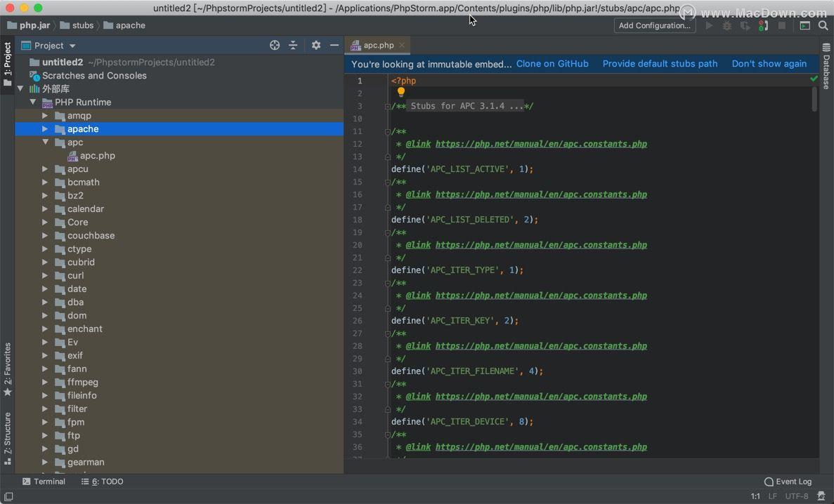The height and width of the screenshot is (504, 834).
Task: Open the Event Log
Action: [788, 482]
